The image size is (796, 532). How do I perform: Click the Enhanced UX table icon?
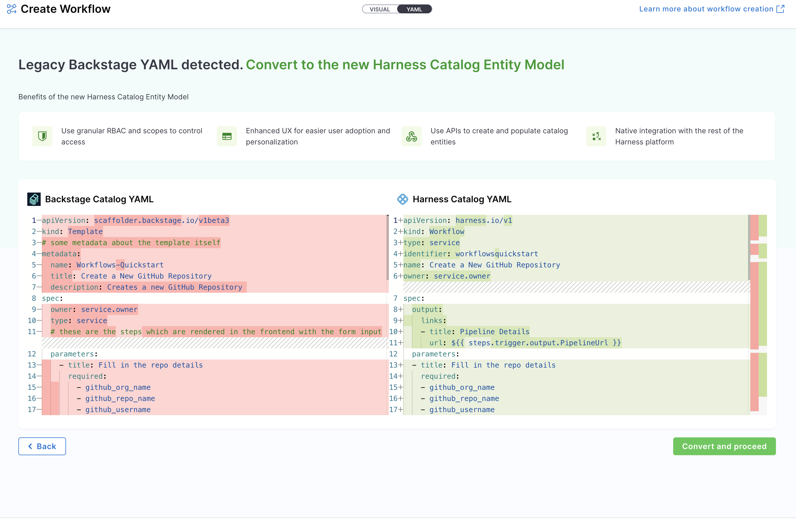tap(227, 136)
